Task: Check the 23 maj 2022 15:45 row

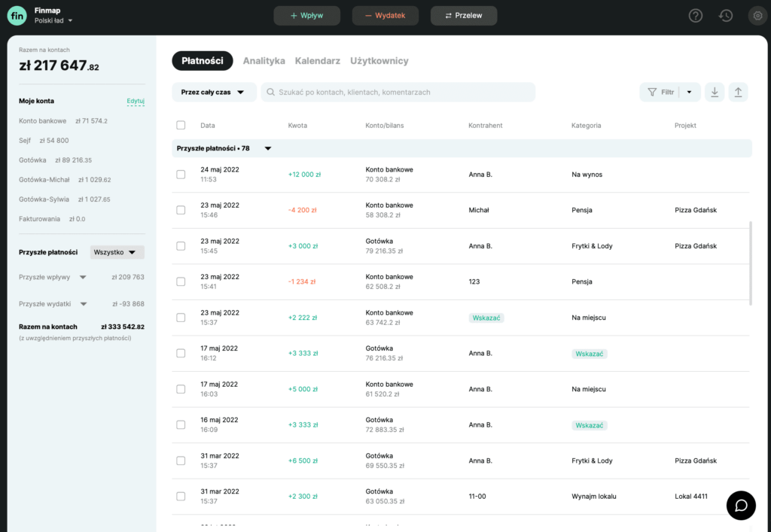Action: pyautogui.click(x=181, y=246)
